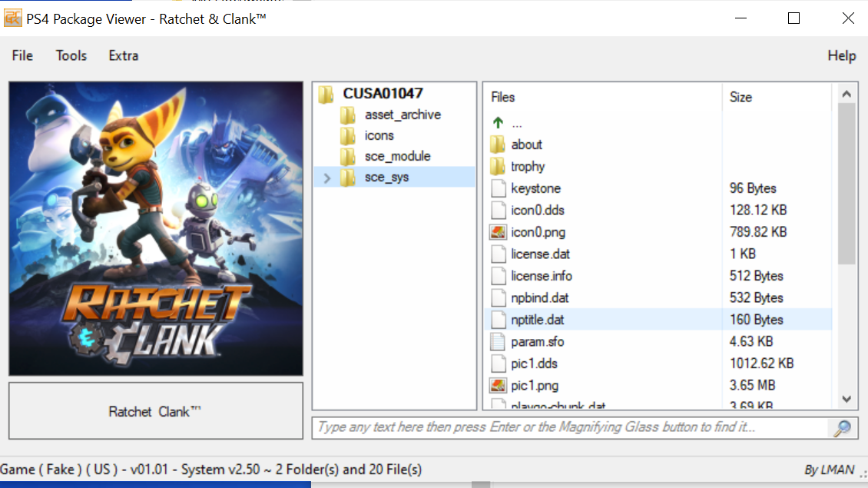
Task: Open the Tools menu
Action: click(71, 56)
